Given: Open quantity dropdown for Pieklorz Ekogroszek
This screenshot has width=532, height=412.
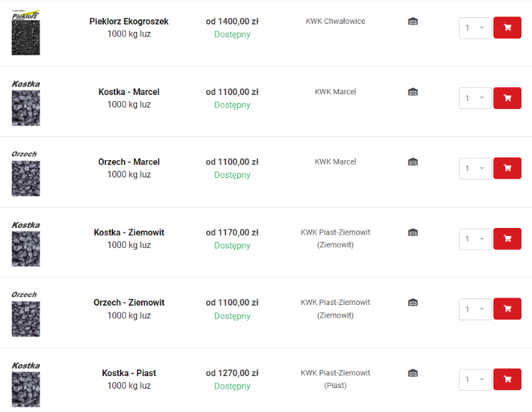Looking at the screenshot, I should tap(475, 28).
